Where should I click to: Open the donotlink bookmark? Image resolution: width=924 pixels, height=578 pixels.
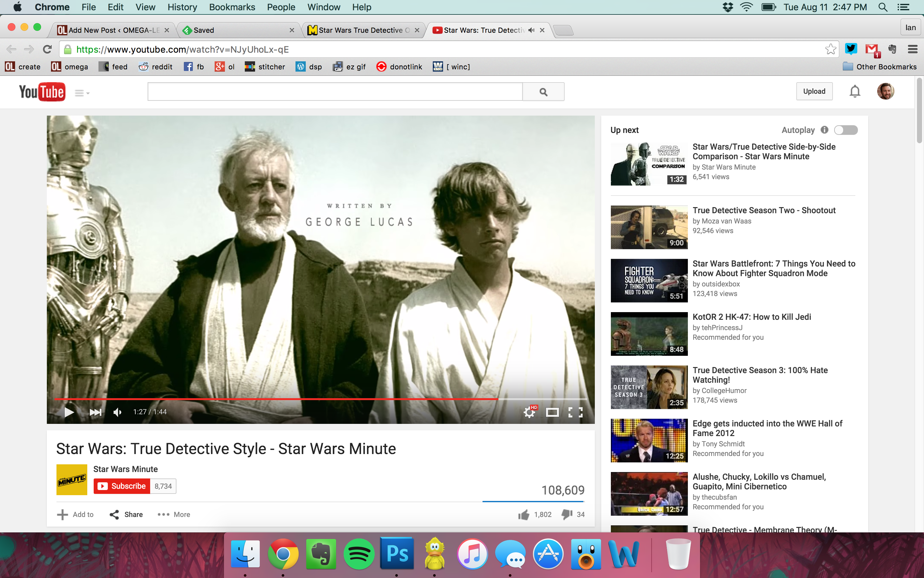399,66
